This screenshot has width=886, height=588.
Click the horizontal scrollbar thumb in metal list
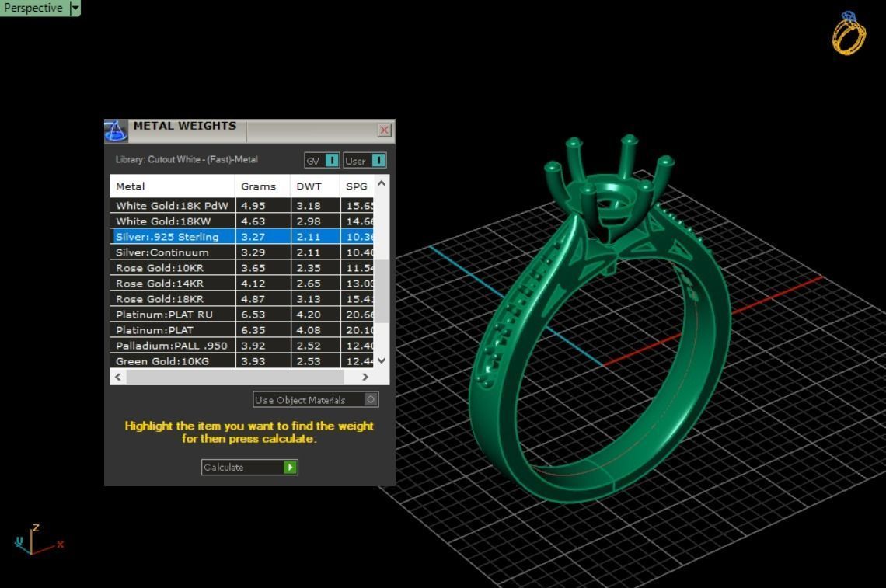pos(235,377)
